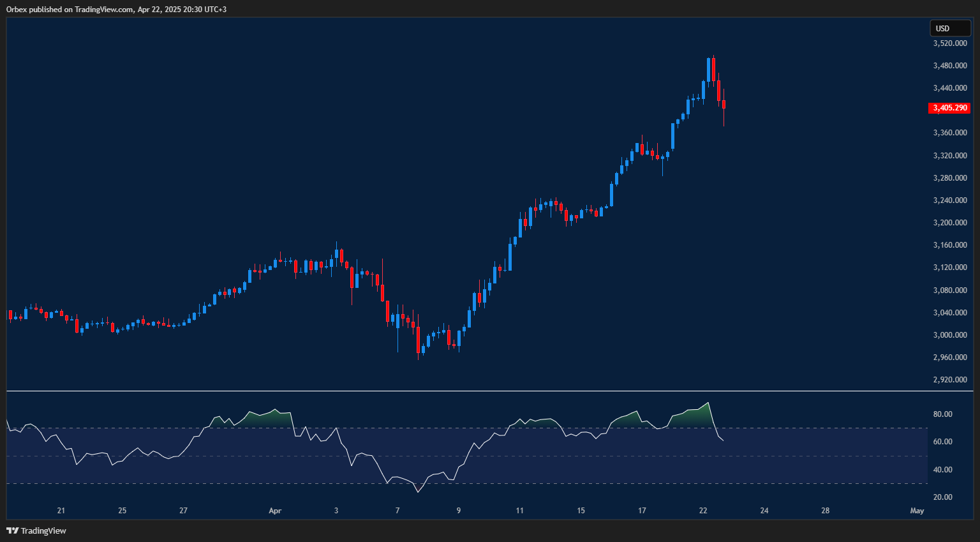The width and height of the screenshot is (980, 542).
Task: Open the USD price scale selector
Action: tap(950, 28)
